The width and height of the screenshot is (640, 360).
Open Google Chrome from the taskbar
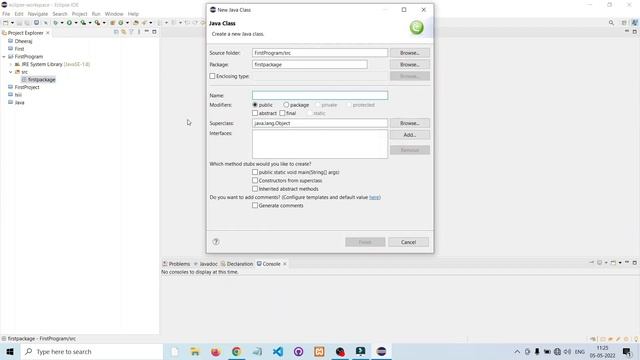tap(236, 351)
